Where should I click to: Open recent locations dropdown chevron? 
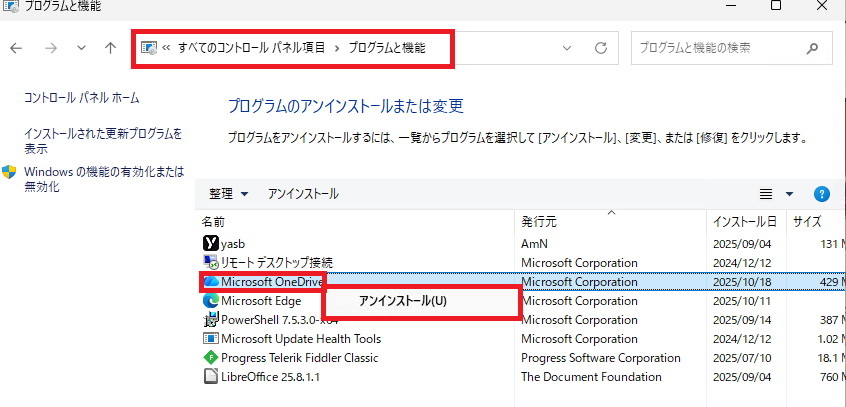(x=82, y=48)
